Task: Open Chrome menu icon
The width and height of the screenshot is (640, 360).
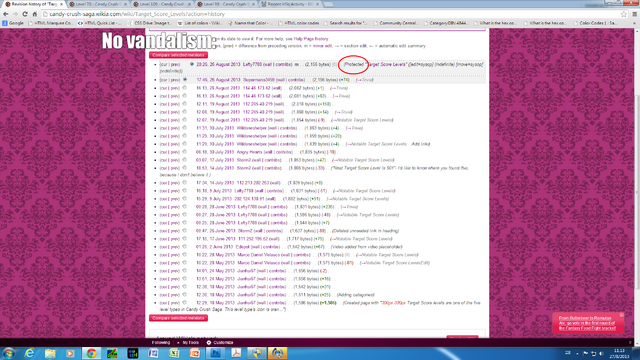Action: click(635, 14)
